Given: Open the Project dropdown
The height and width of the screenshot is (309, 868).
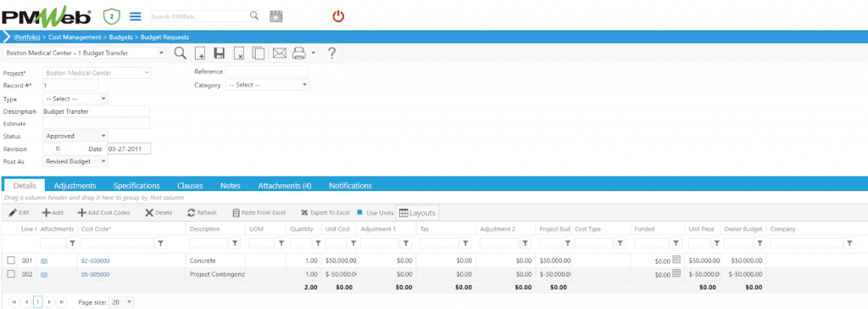Looking at the screenshot, I should 147,73.
